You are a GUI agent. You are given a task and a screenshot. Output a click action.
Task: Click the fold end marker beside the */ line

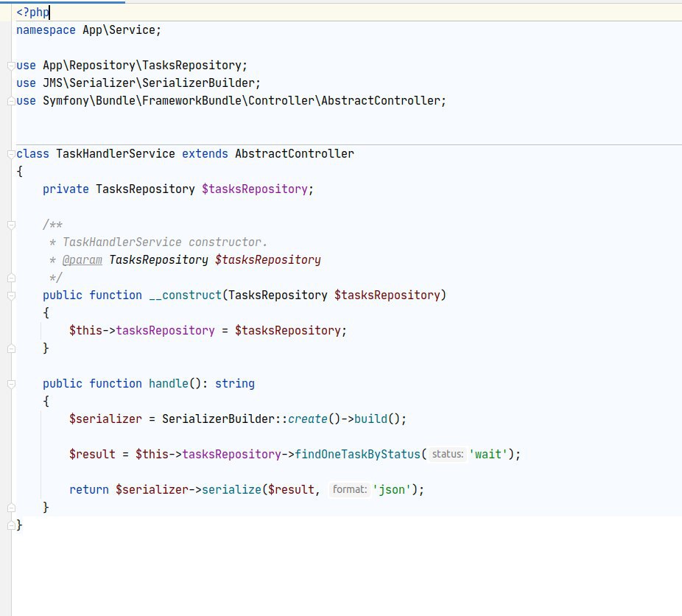(11, 278)
